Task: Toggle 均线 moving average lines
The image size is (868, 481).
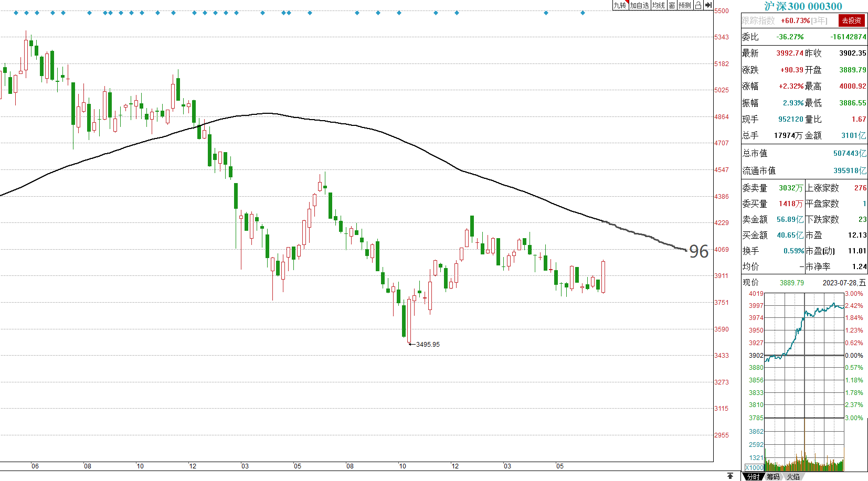Action: (x=659, y=5)
